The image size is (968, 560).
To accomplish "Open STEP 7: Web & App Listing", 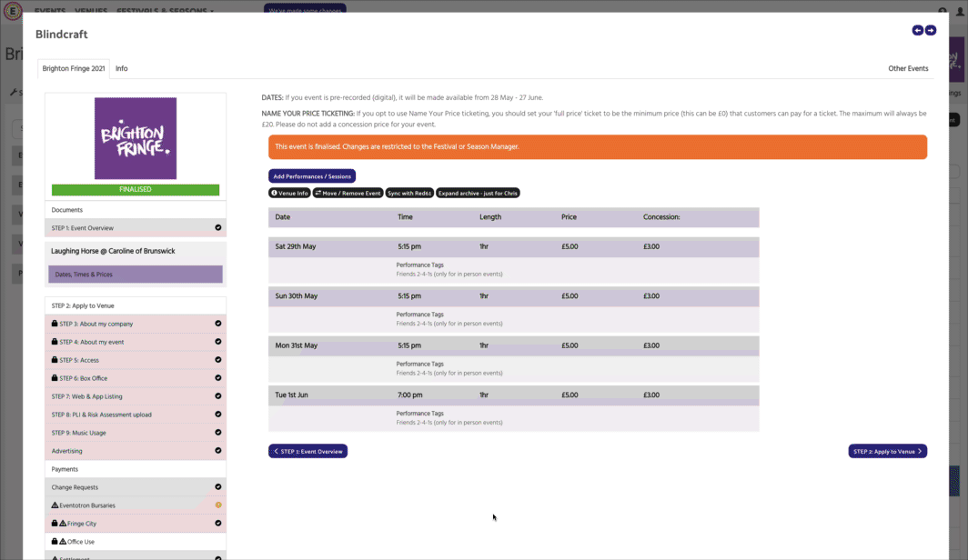I will (136, 396).
